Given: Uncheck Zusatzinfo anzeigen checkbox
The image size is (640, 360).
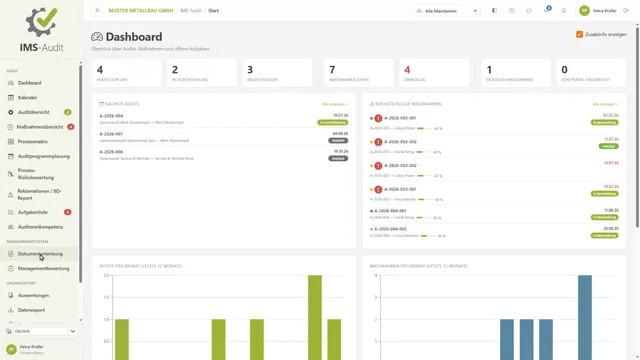Looking at the screenshot, I should (579, 34).
